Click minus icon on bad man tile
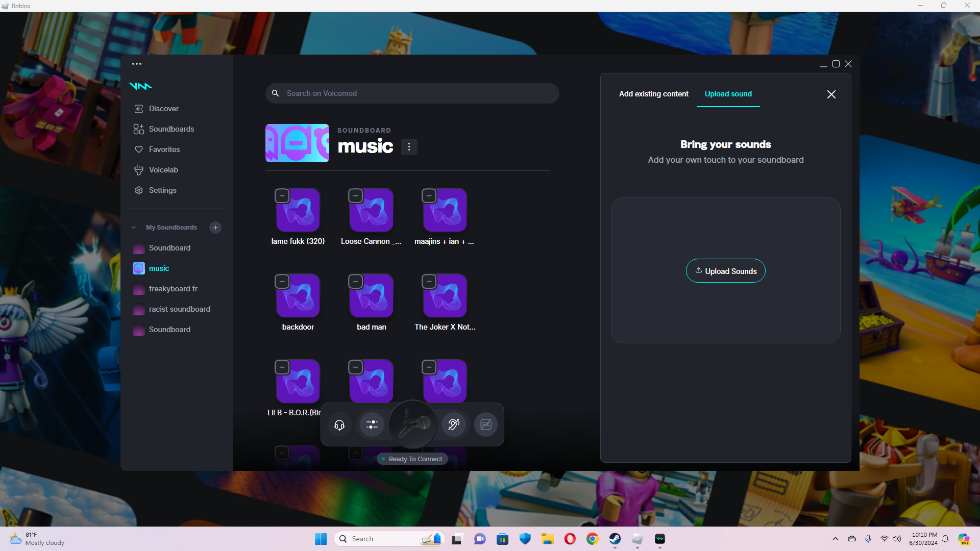This screenshot has width=980, height=551. [x=356, y=282]
